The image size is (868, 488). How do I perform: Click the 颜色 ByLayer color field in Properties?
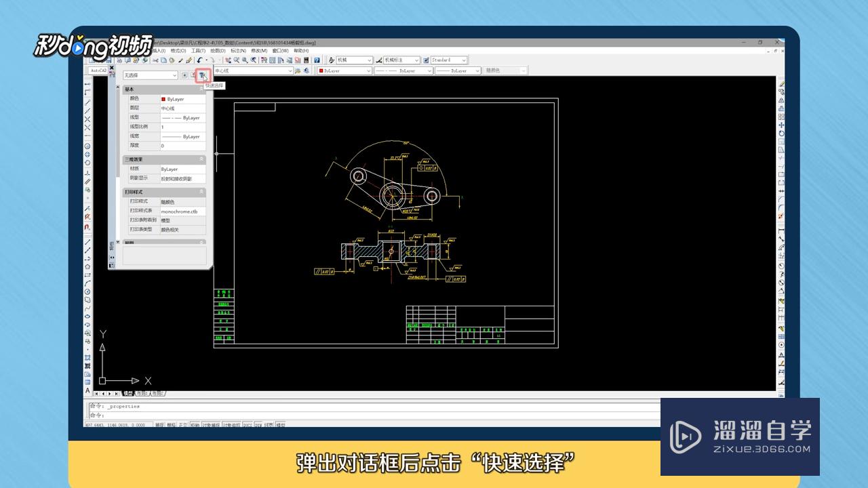(182, 99)
